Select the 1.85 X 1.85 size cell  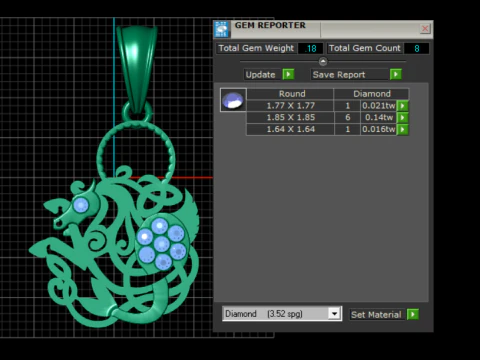tap(290, 117)
